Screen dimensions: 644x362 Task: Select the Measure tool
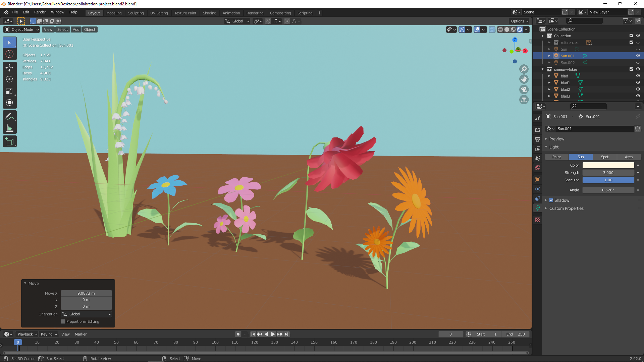(x=9, y=128)
